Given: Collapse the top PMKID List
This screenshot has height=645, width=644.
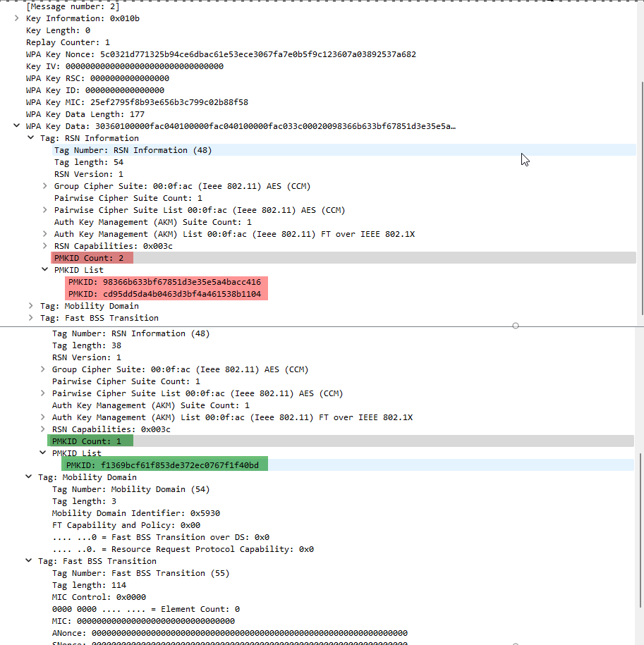Looking at the screenshot, I should [x=44, y=269].
